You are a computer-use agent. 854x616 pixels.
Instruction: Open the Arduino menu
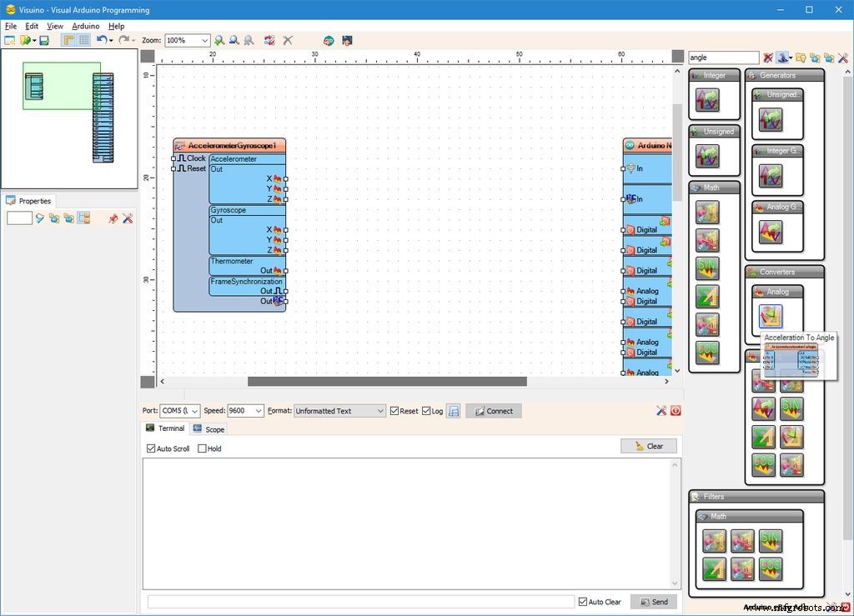click(x=85, y=26)
